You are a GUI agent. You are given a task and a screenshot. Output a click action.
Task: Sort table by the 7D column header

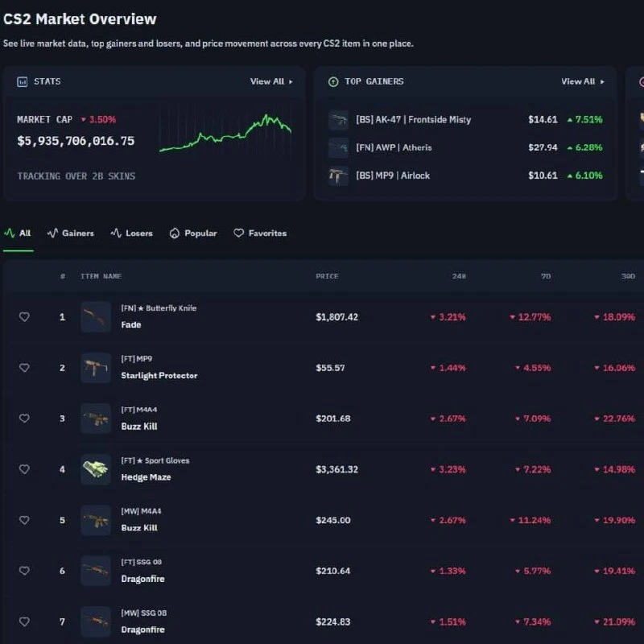click(546, 276)
